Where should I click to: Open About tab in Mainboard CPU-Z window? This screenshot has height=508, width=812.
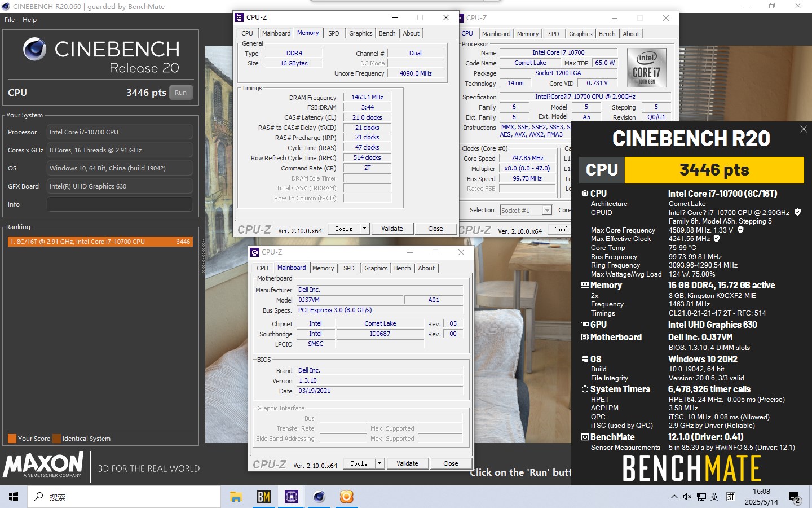coord(426,268)
